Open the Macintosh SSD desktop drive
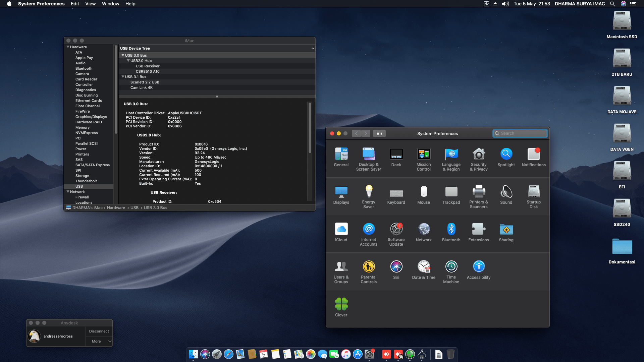Image resolution: width=644 pixels, height=362 pixels. (622, 25)
